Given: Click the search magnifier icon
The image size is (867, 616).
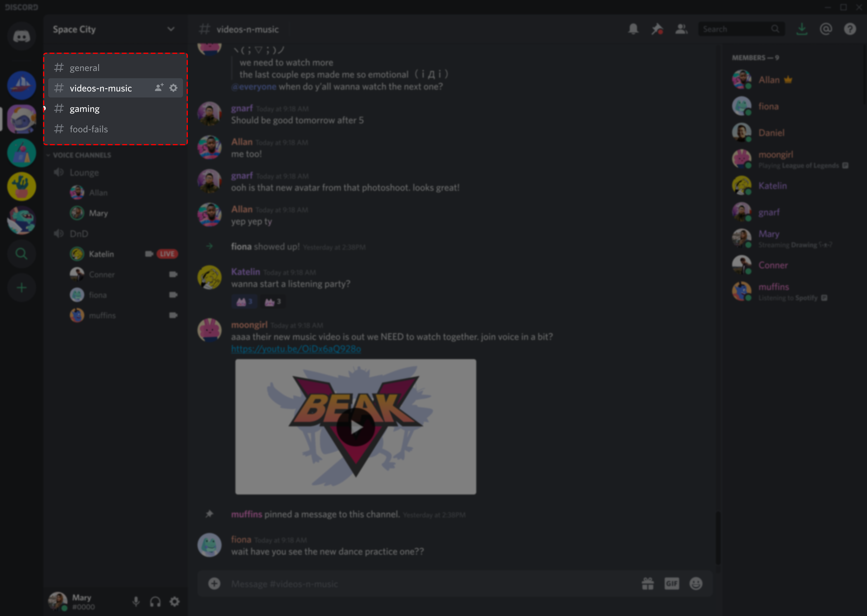Looking at the screenshot, I should (x=775, y=29).
